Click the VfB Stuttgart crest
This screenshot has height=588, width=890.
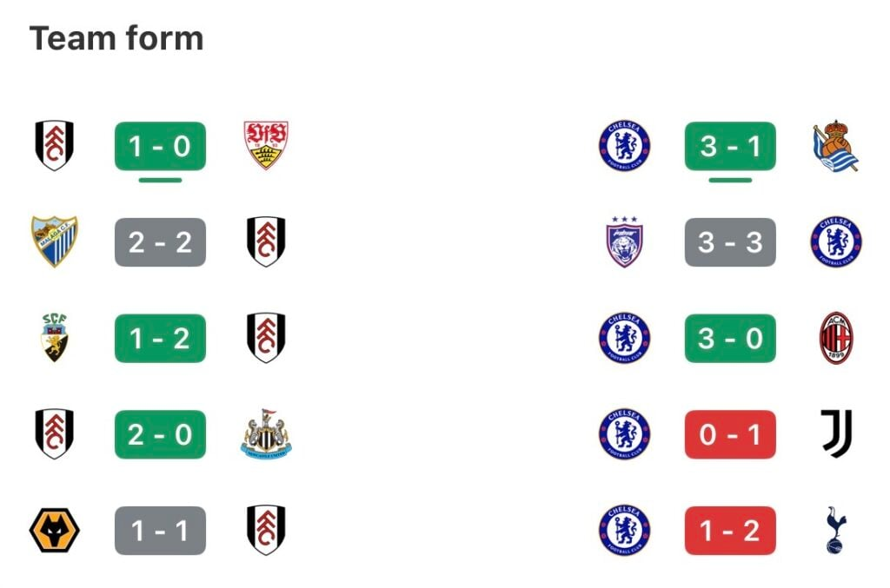click(x=266, y=145)
